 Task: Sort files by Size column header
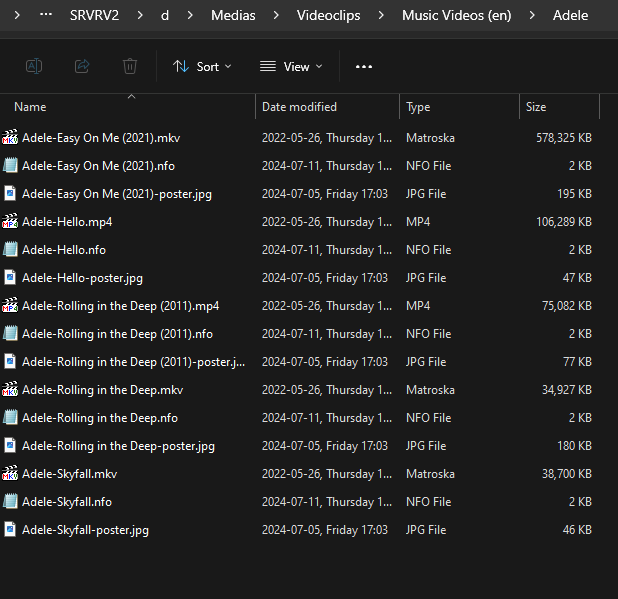click(536, 107)
